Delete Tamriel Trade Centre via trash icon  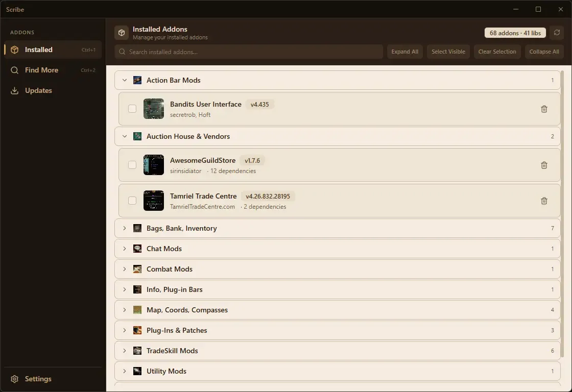point(544,201)
